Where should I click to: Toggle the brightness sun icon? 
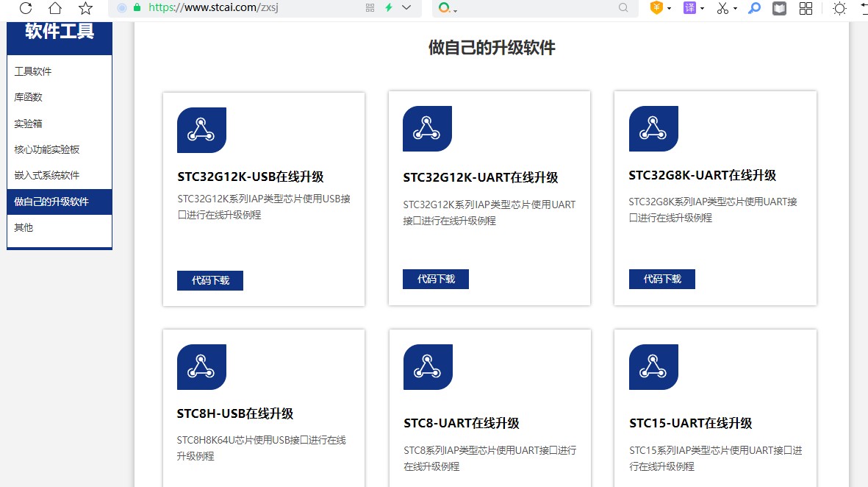tap(840, 8)
